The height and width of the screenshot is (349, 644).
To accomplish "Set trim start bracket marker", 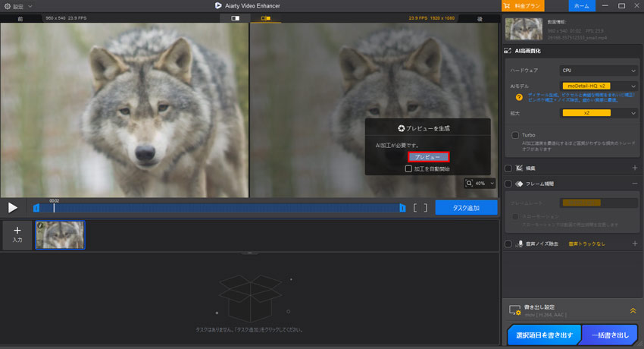I will click(x=415, y=208).
